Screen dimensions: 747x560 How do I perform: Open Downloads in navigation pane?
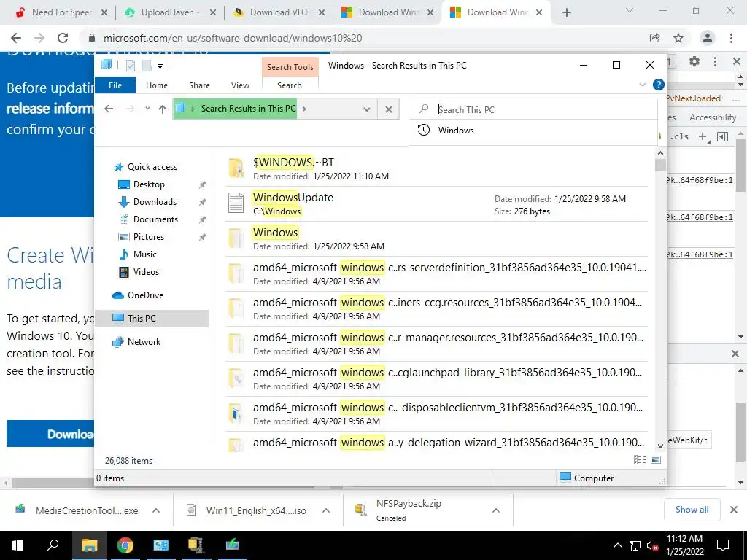coord(155,202)
